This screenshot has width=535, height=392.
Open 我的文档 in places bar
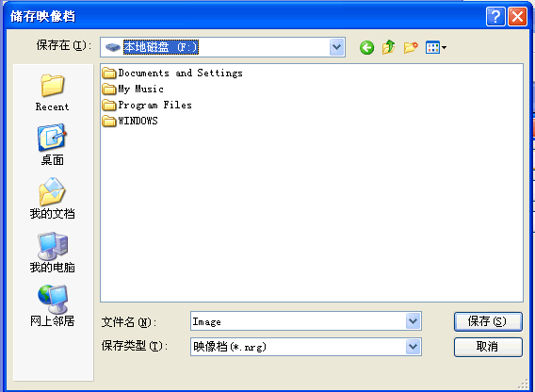[52, 198]
